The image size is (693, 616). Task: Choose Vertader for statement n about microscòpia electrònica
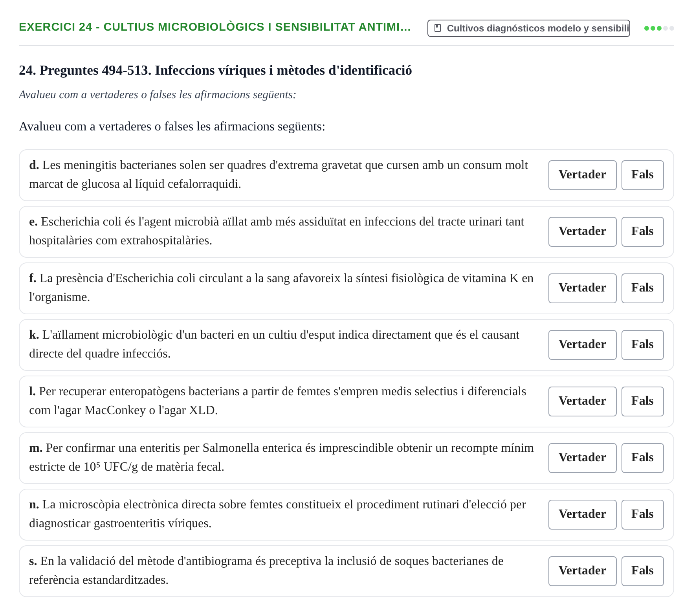point(582,514)
